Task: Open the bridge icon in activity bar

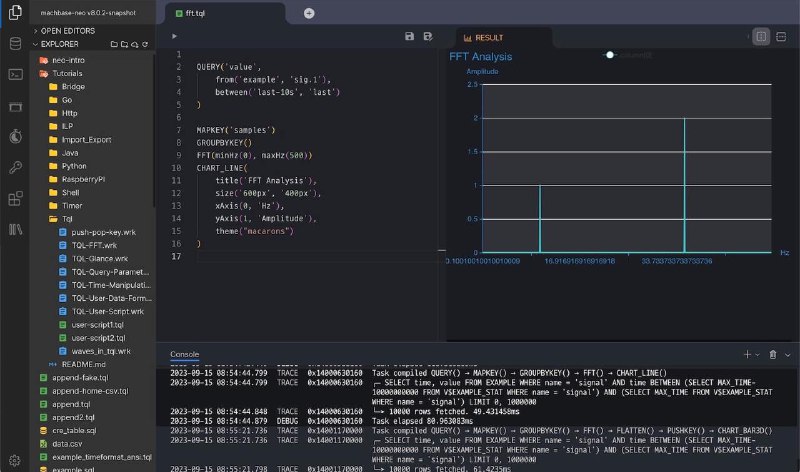Action: pos(15,106)
